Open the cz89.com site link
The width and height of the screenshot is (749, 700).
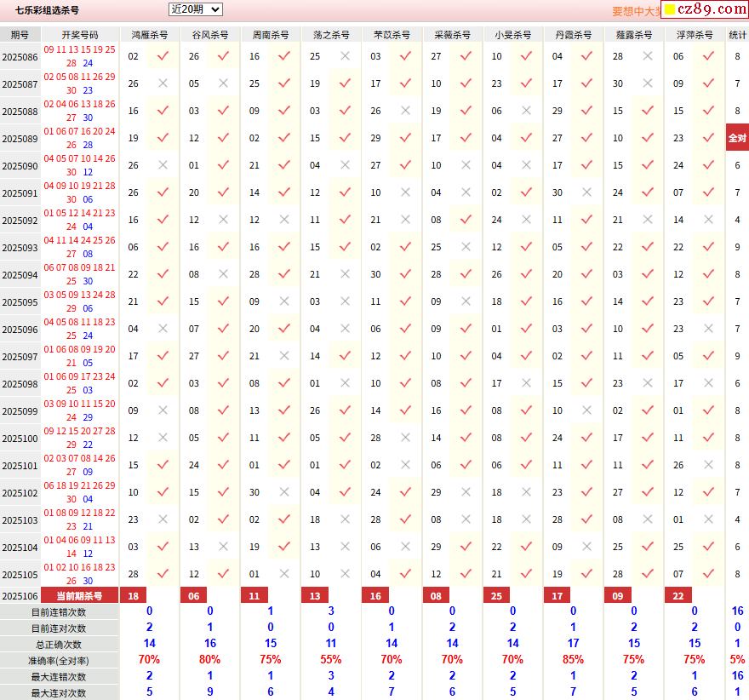(705, 9)
